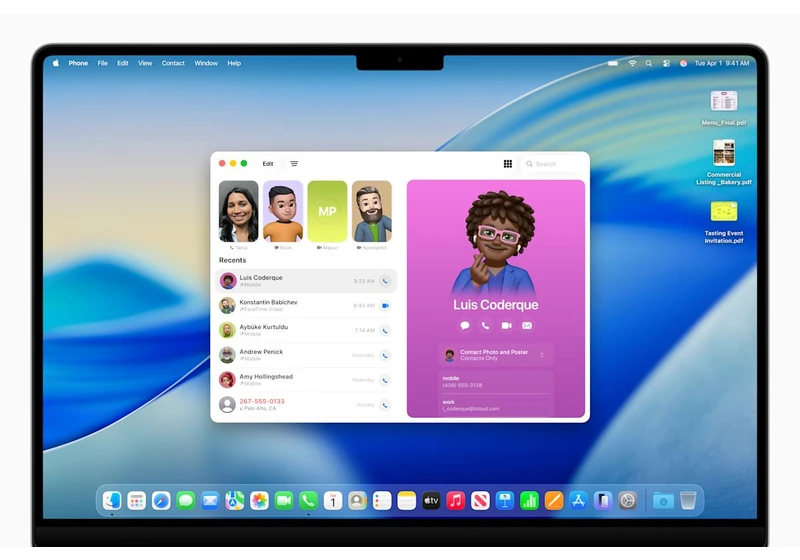The width and height of the screenshot is (800, 560).
Task: Open Safari from the Dock
Action: coord(161,501)
